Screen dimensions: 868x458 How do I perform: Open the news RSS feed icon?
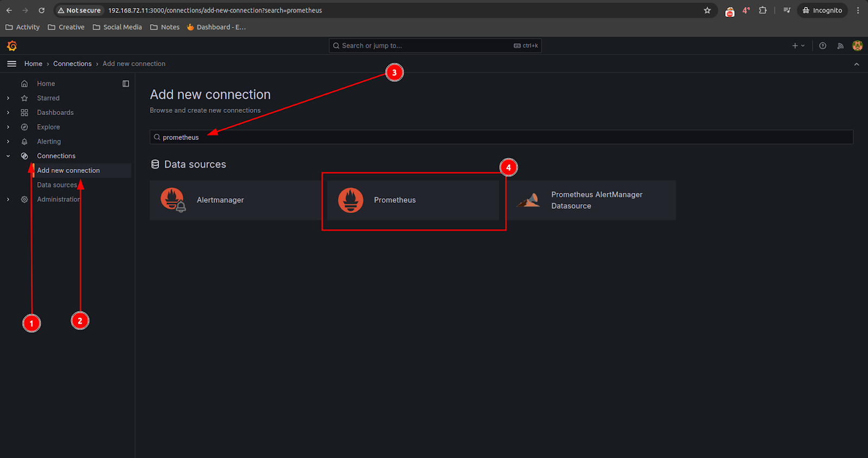tap(840, 46)
